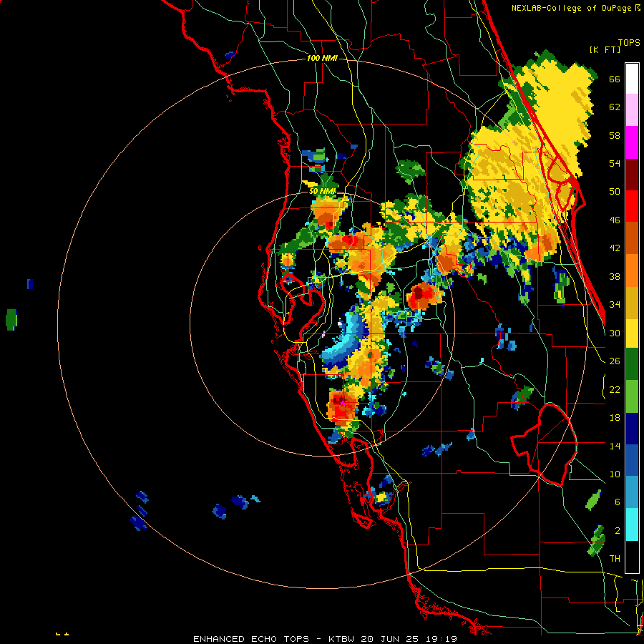Click the 50 NMI range ring label
Screen dimensions: 644x644
[x=322, y=191]
